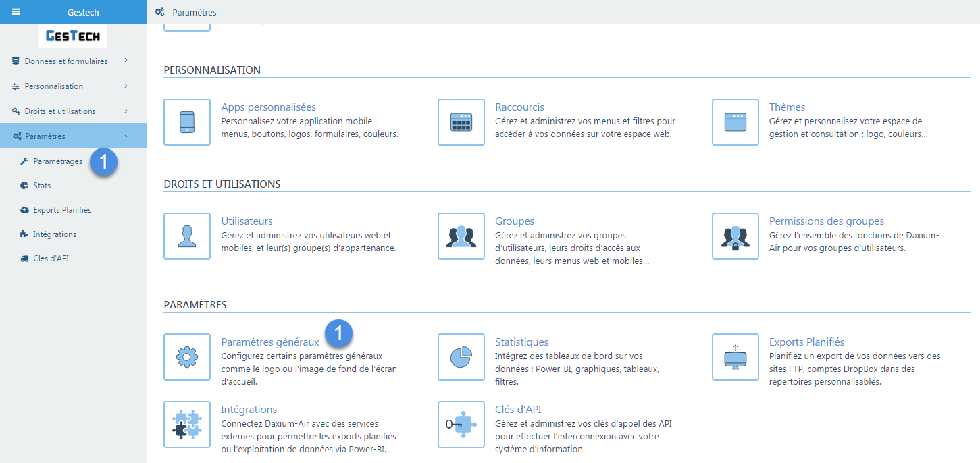This screenshot has height=463, width=980.
Task: Click the database icon beside Données et formulaires
Action: pyautogui.click(x=16, y=61)
